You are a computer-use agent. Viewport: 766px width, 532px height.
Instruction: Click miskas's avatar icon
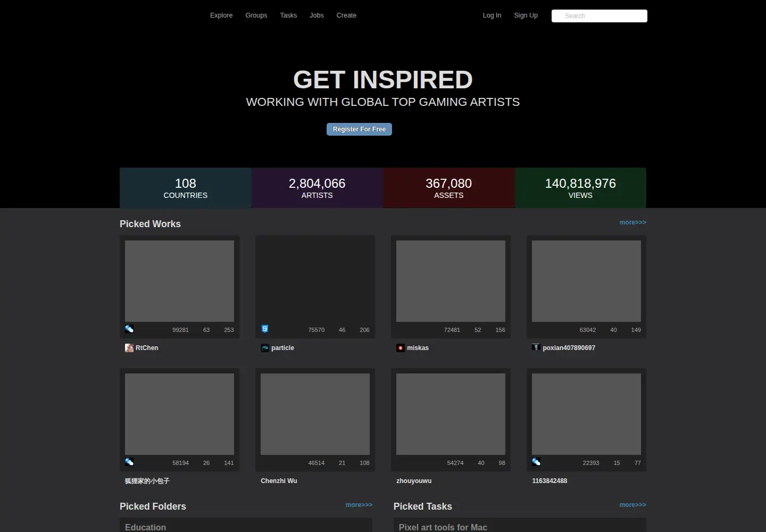(401, 348)
